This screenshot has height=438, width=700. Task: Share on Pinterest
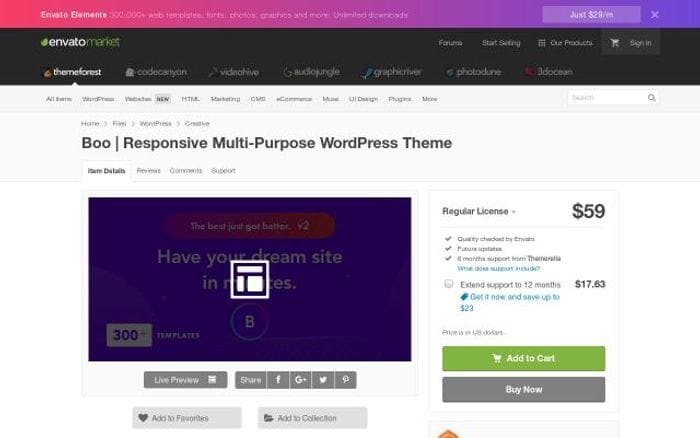(345, 380)
